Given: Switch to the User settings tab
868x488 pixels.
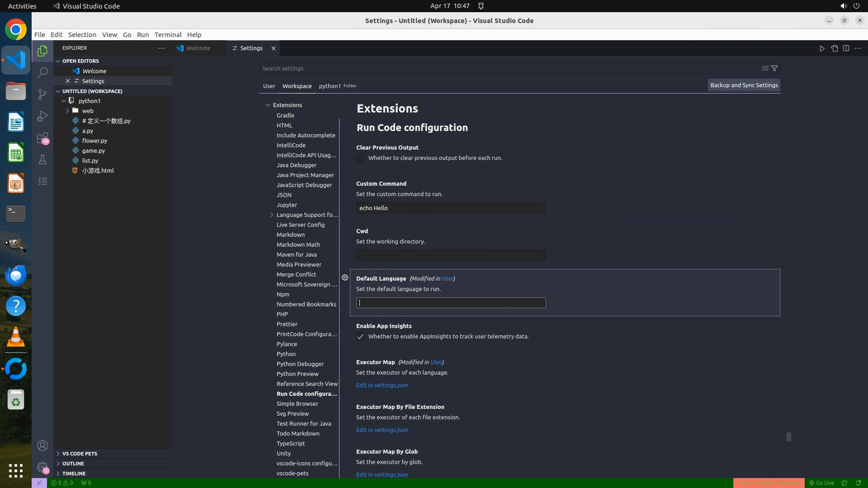Looking at the screenshot, I should click(x=269, y=86).
